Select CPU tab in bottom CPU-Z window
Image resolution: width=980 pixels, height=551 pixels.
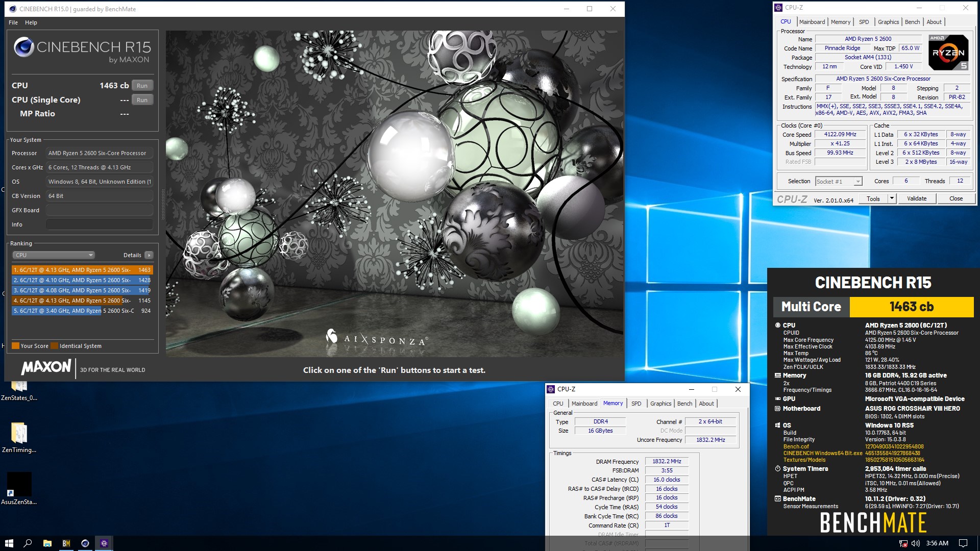(558, 404)
